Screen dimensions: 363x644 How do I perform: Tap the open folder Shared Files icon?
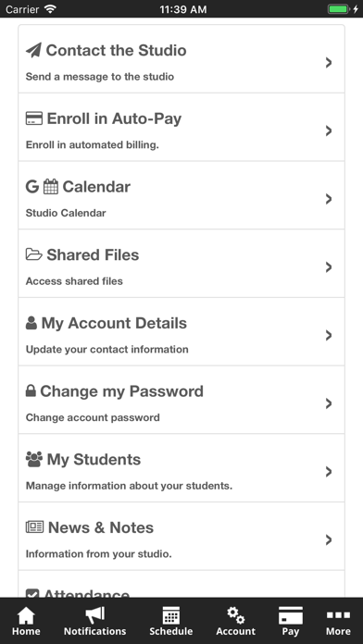click(x=34, y=254)
